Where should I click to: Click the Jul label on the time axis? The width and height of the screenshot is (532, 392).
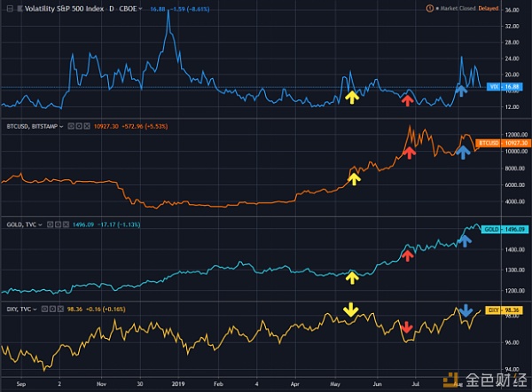coord(415,384)
